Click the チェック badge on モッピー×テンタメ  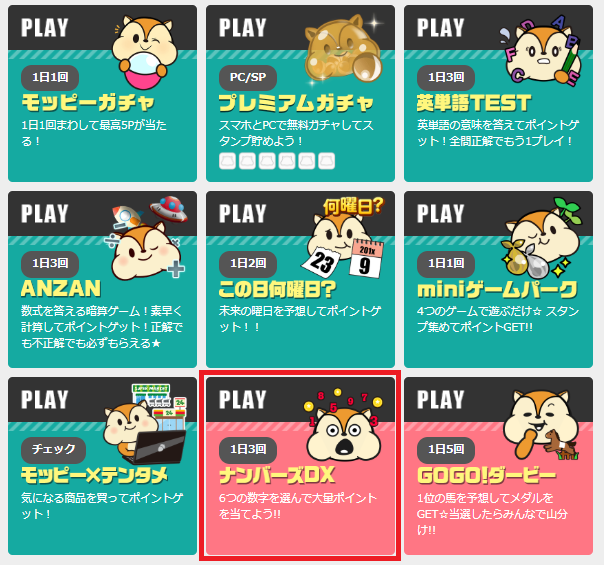pyautogui.click(x=54, y=449)
